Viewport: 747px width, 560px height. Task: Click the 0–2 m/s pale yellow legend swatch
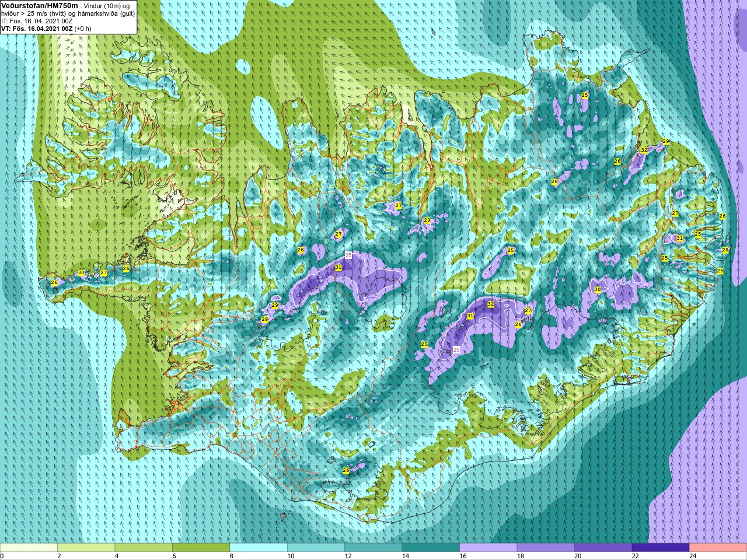click(x=29, y=548)
